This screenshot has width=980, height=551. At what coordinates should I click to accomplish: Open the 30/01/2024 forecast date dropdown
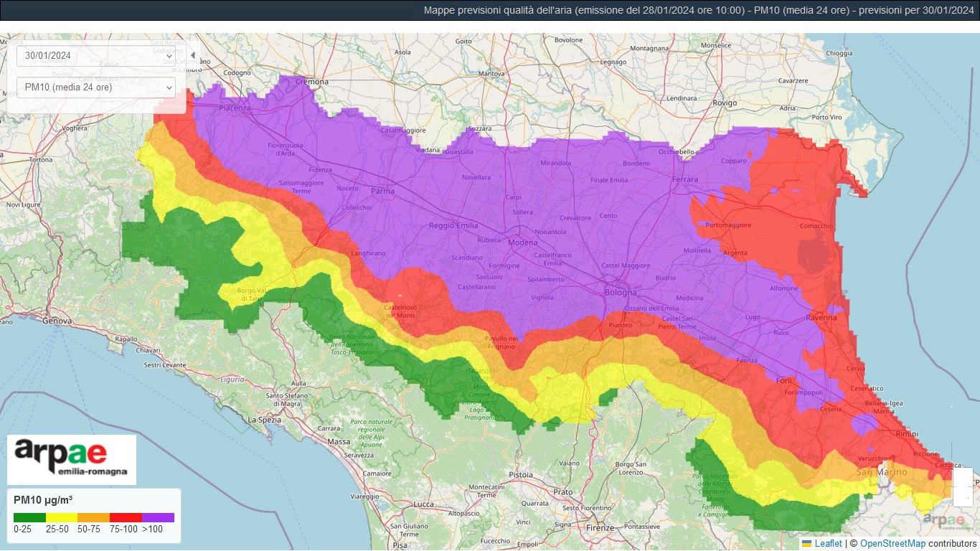coord(95,56)
